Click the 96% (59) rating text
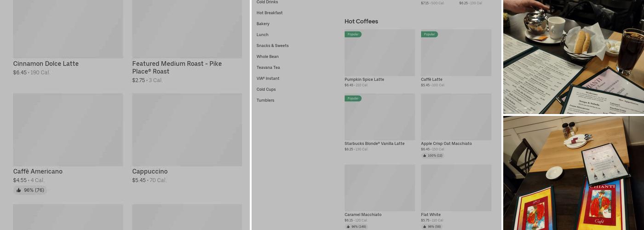Image resolution: width=644 pixels, height=230 pixels. pyautogui.click(x=434, y=227)
